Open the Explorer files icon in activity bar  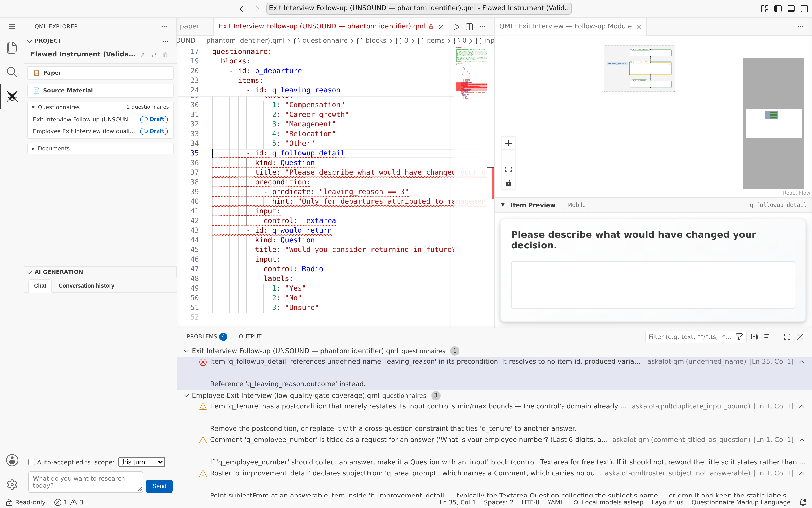tap(12, 48)
